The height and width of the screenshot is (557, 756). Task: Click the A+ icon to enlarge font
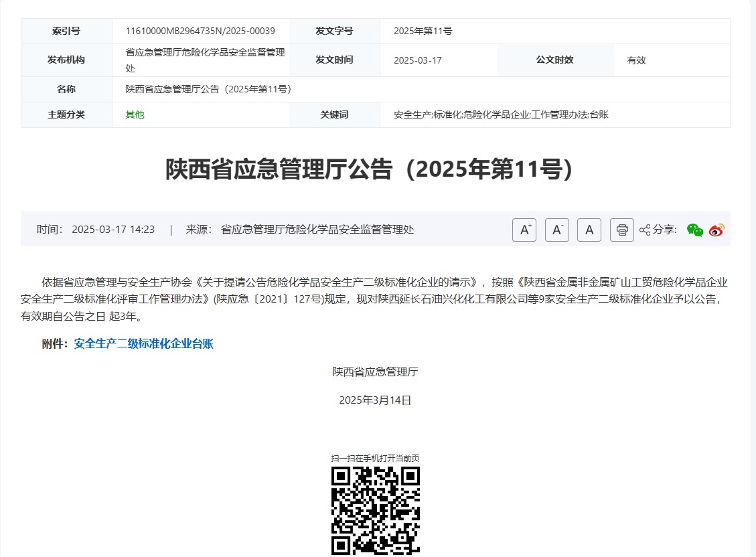click(524, 230)
